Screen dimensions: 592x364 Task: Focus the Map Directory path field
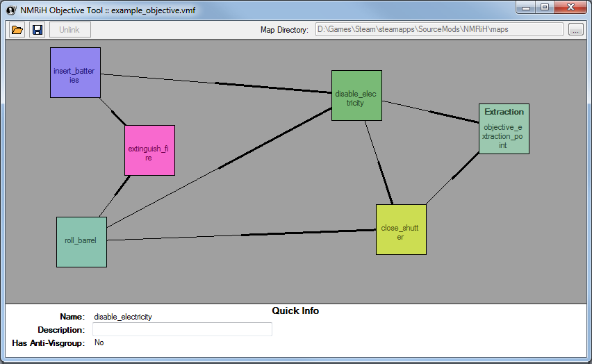tap(438, 30)
